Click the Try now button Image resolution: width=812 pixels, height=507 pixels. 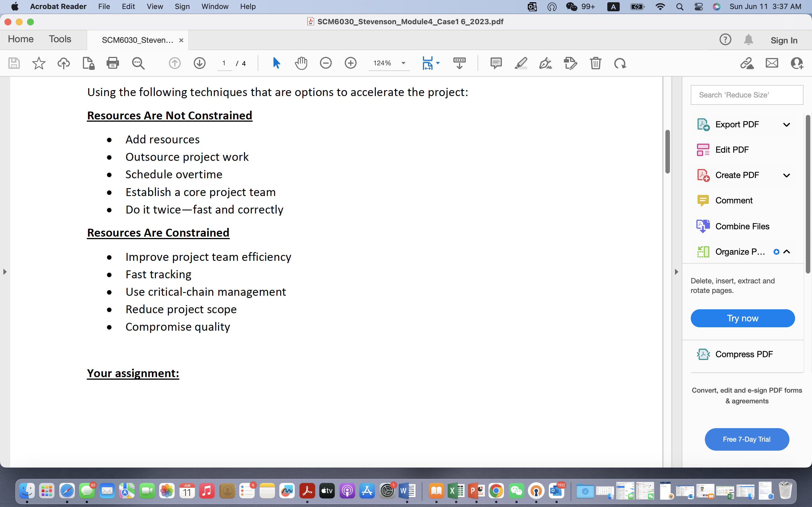click(743, 318)
